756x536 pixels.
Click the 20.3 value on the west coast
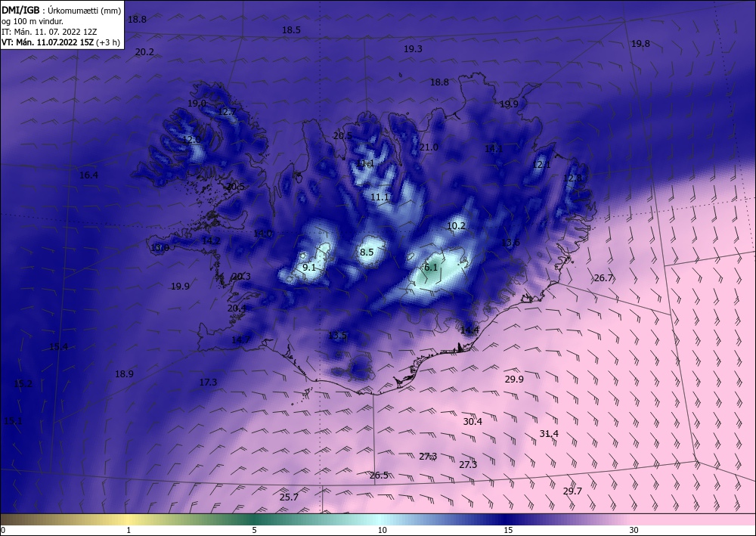coord(241,276)
